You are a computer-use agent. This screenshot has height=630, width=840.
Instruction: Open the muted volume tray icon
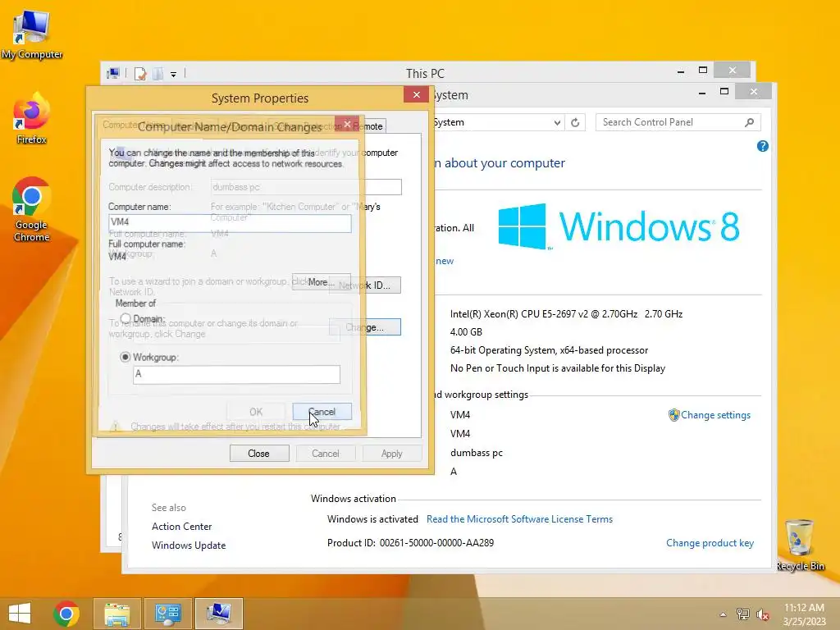(x=763, y=614)
